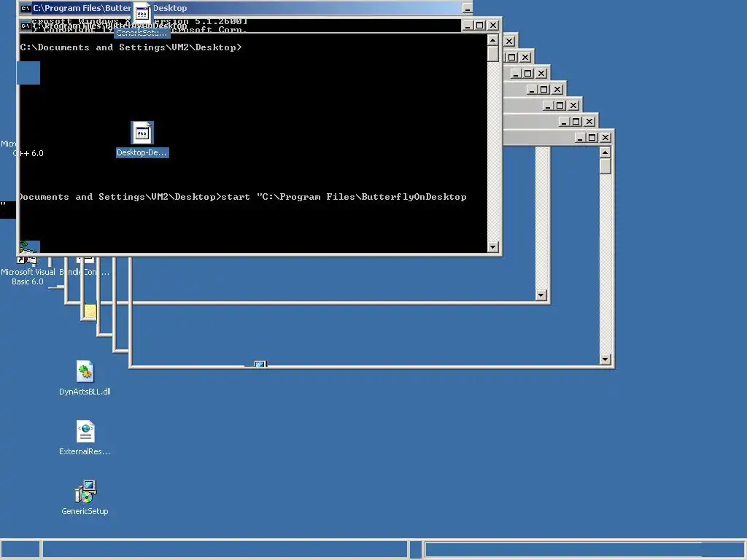Click the 'Microsoft Visual Basic 6.0' desktop label

pos(28,276)
